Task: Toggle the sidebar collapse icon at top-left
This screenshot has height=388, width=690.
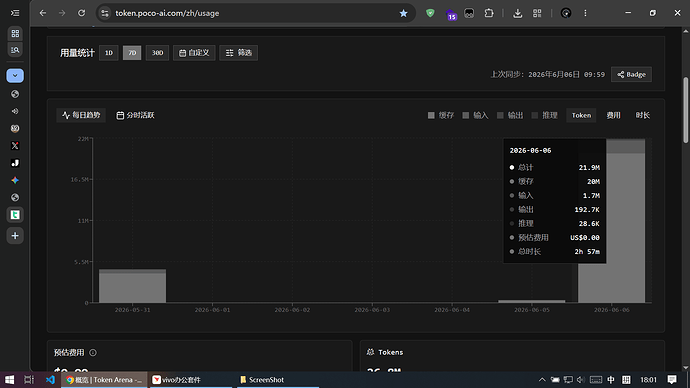Action: point(15,13)
